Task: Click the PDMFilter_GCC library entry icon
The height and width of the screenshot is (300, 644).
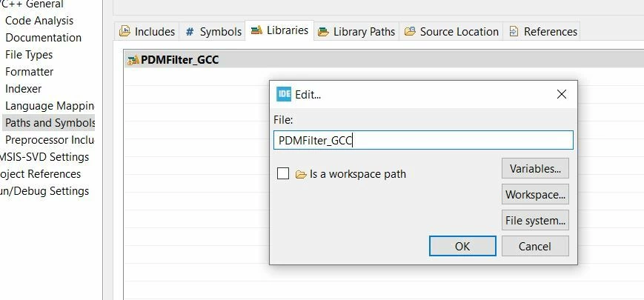Action: [133, 60]
